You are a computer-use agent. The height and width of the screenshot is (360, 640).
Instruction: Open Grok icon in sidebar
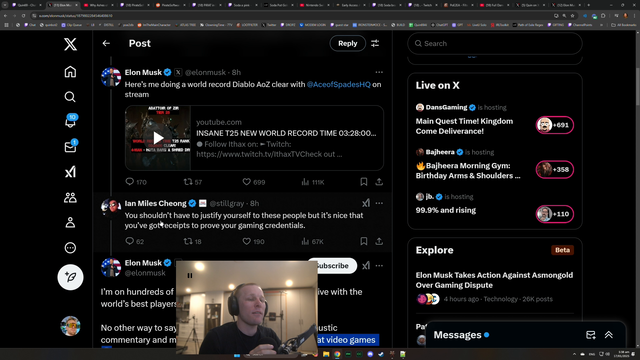point(70,172)
